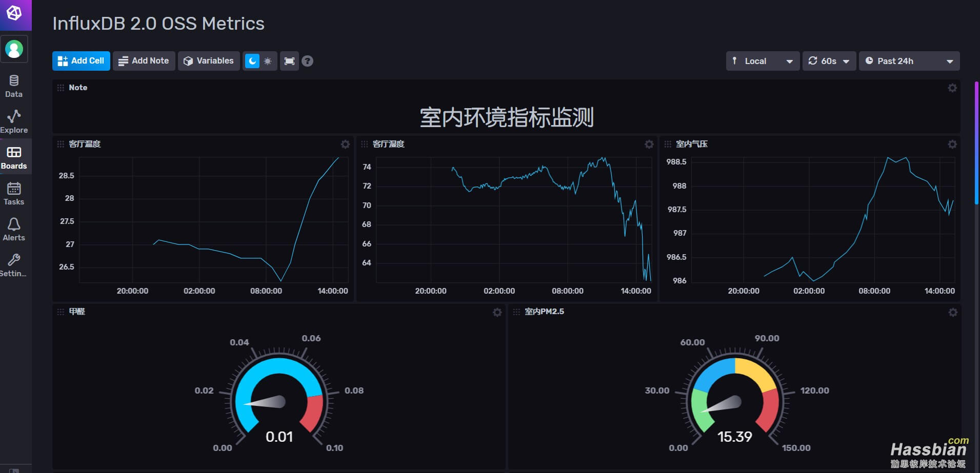This screenshot has width=980, height=473.
Task: Open gear settings of 客厅湿度 cell
Action: [x=649, y=144]
